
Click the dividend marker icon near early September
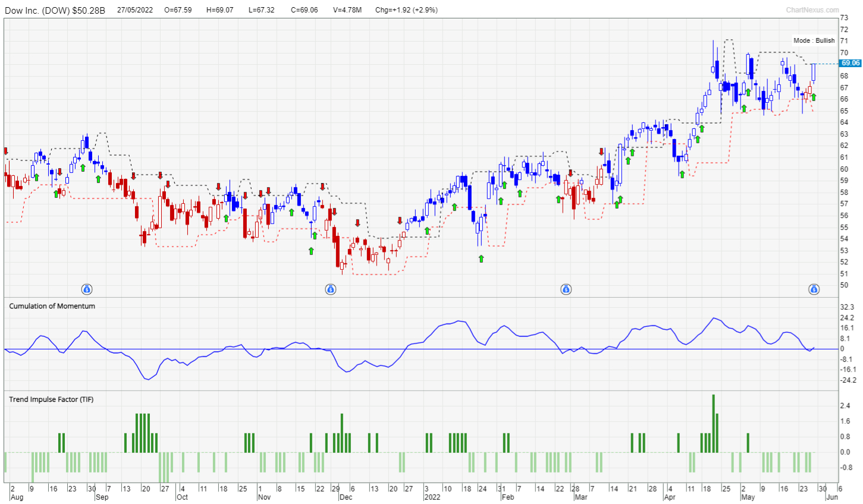click(x=87, y=289)
